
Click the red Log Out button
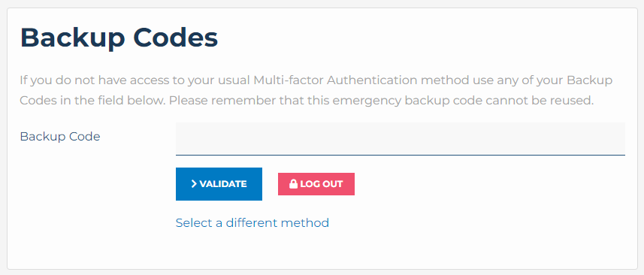coord(316,184)
